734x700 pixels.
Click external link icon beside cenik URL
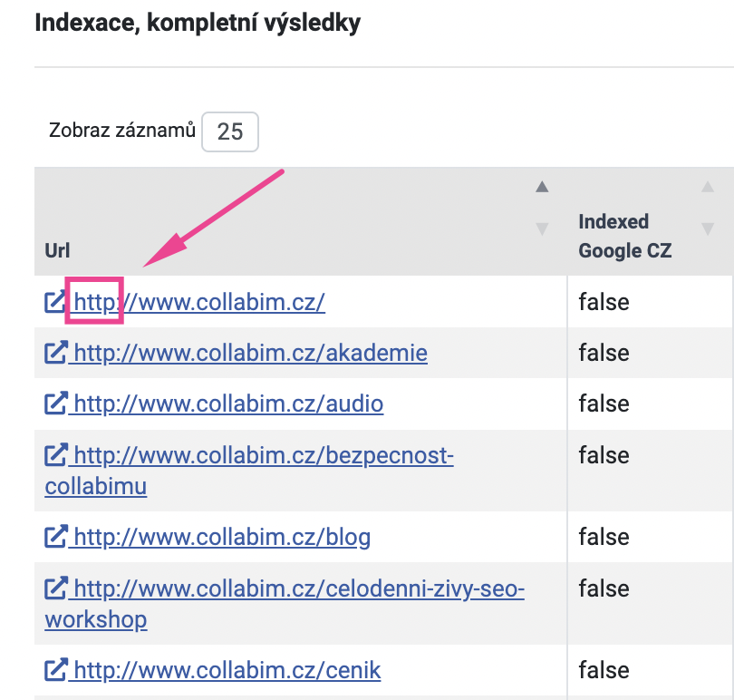pyautogui.click(x=56, y=669)
